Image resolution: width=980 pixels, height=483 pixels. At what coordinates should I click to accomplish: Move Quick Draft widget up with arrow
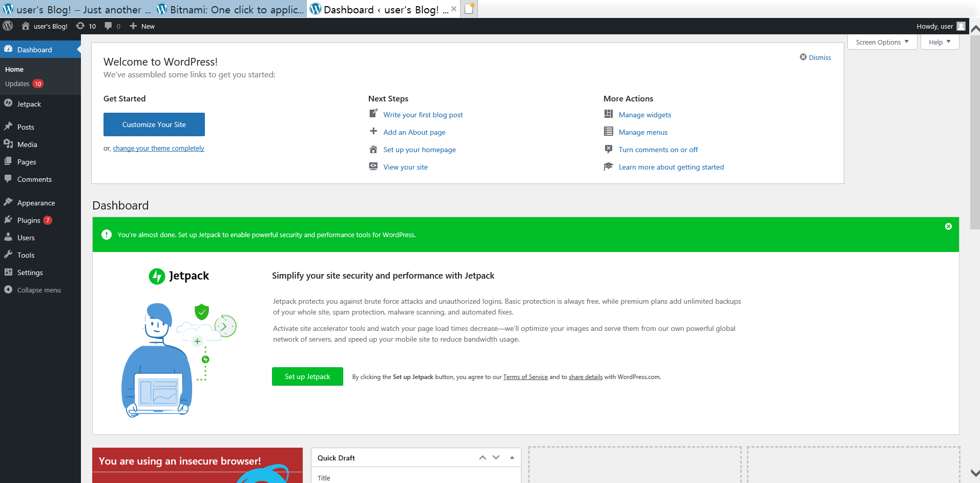pyautogui.click(x=482, y=457)
